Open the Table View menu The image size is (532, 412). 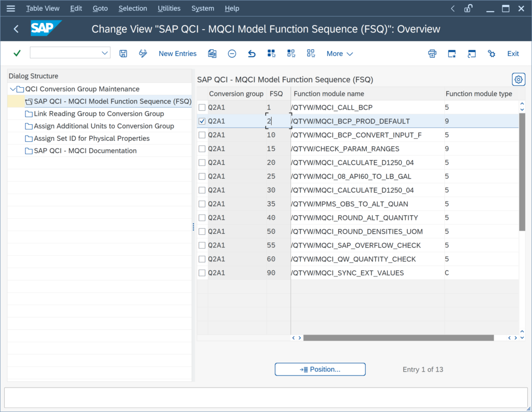[x=43, y=8]
